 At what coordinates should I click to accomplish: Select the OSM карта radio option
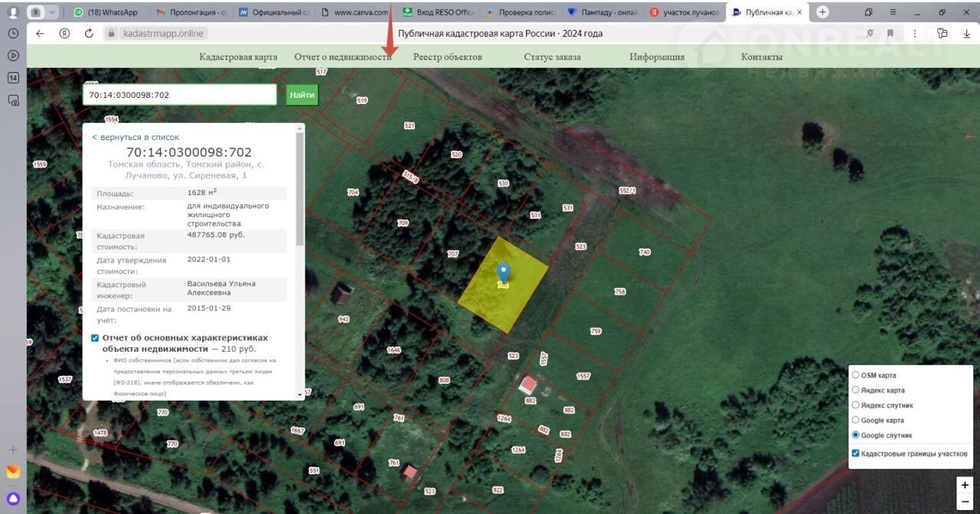[x=856, y=376]
